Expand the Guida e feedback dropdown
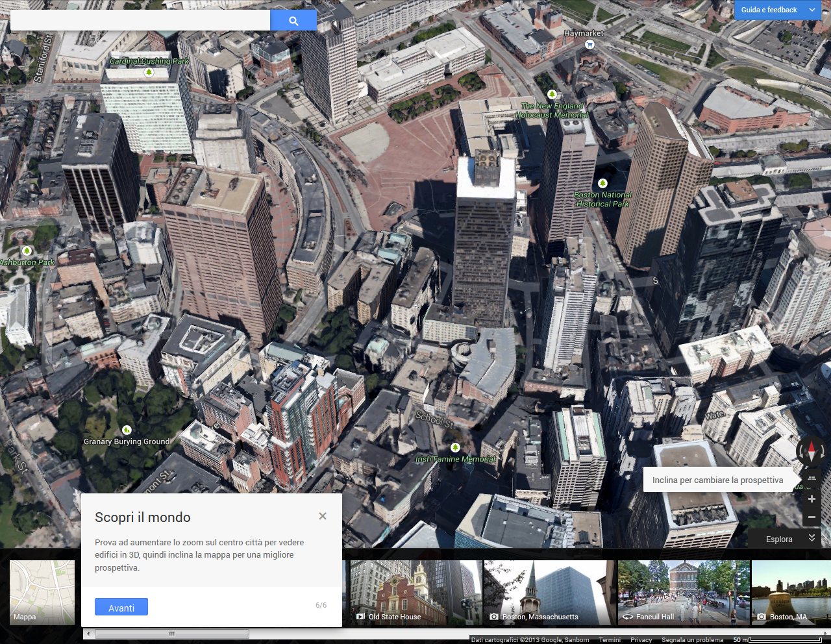This screenshot has width=831, height=644. (x=812, y=10)
